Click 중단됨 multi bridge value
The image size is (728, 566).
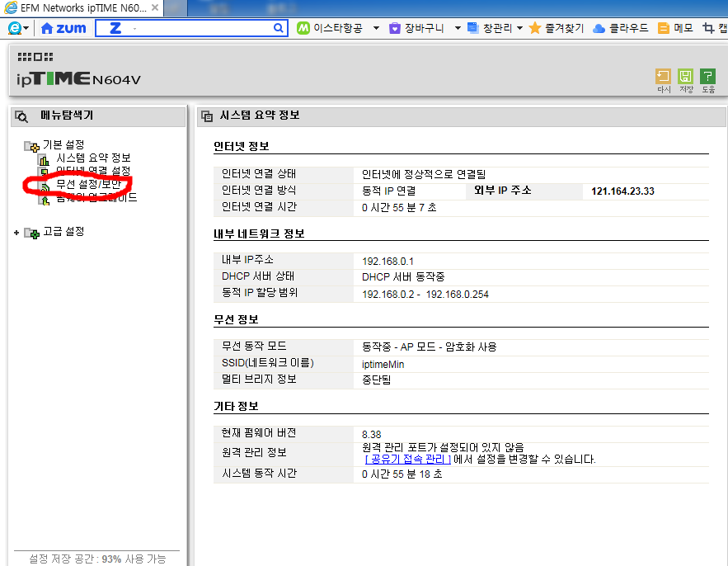click(x=376, y=380)
